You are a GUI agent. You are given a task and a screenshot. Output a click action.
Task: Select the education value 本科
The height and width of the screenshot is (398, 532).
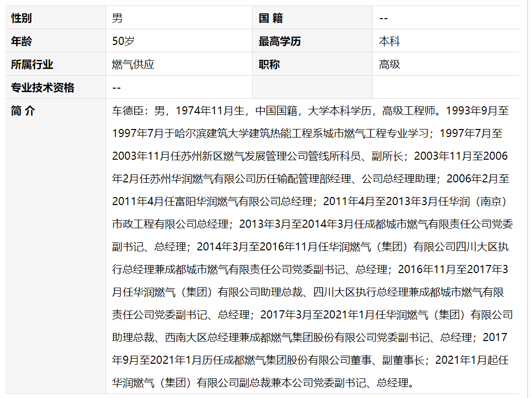coord(389,41)
